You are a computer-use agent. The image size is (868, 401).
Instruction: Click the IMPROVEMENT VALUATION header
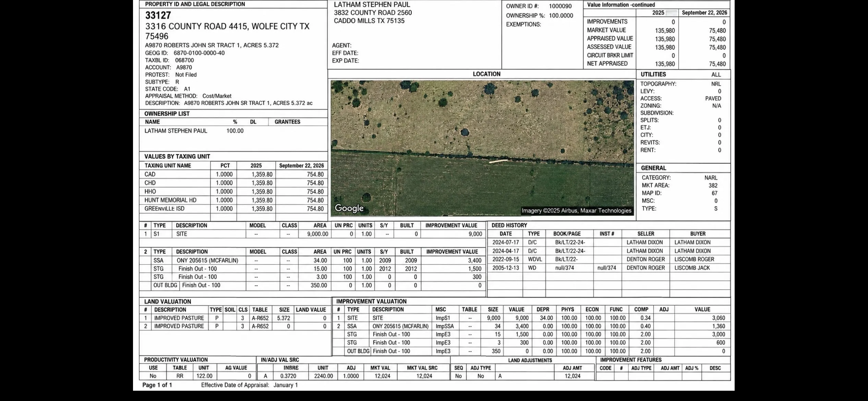click(371, 301)
